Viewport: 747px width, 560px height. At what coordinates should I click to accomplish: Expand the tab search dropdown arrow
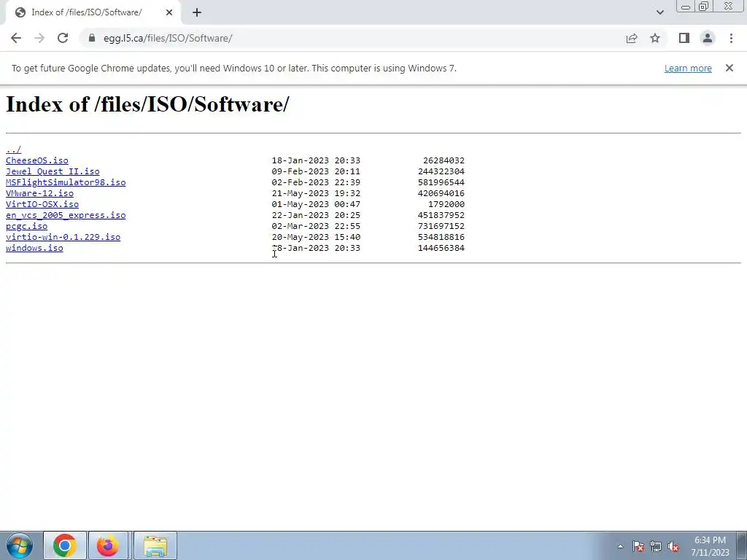click(x=659, y=12)
